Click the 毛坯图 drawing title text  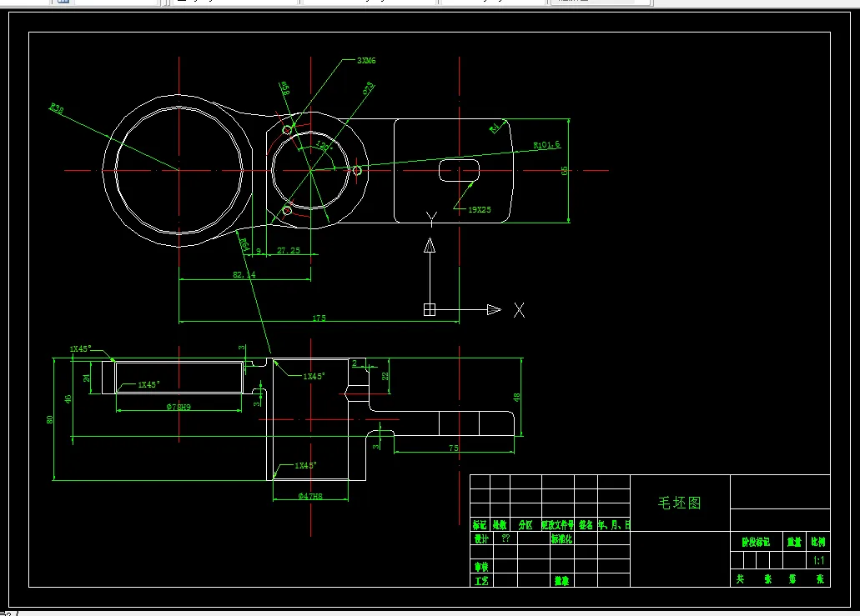pyautogui.click(x=680, y=503)
